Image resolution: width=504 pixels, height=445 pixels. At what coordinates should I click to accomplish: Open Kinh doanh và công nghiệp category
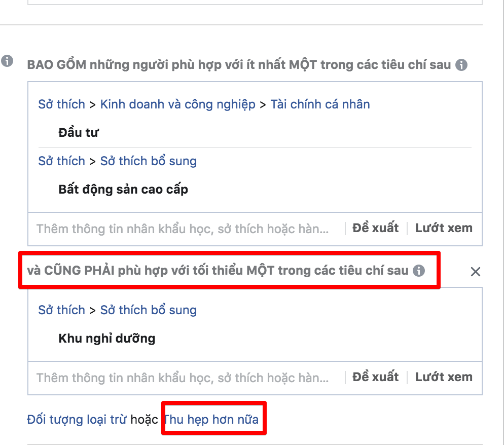[178, 104]
